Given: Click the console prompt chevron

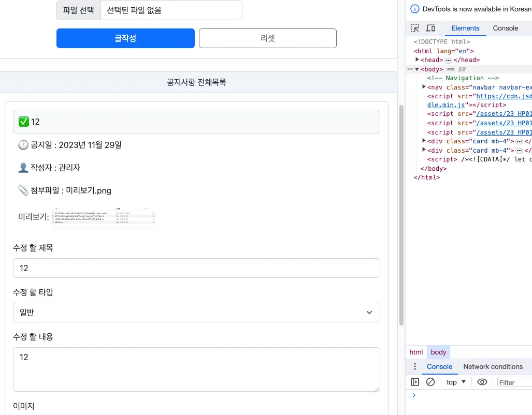Looking at the screenshot, I should 413,395.
